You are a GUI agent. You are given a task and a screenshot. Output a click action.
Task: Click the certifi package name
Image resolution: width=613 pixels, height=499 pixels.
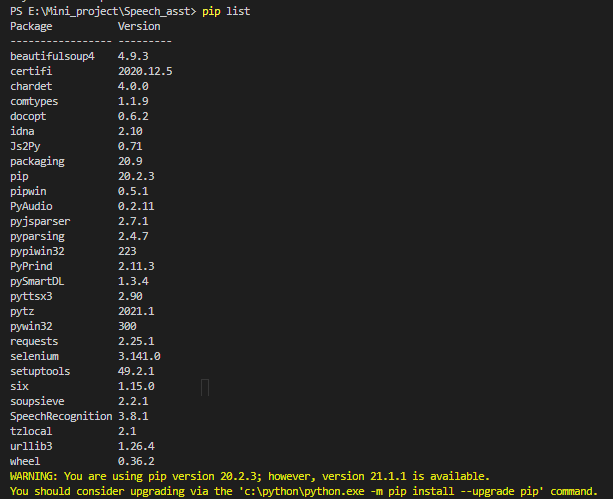[31, 71]
